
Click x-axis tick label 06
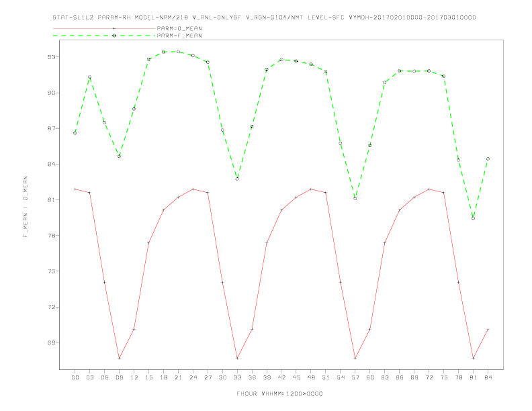pyautogui.click(x=105, y=377)
